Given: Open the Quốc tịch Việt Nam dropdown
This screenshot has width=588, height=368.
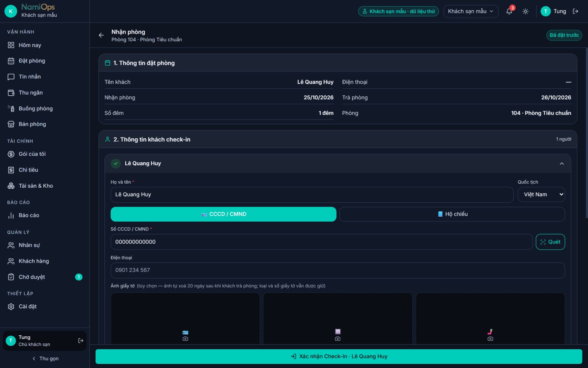Looking at the screenshot, I should pos(541,195).
